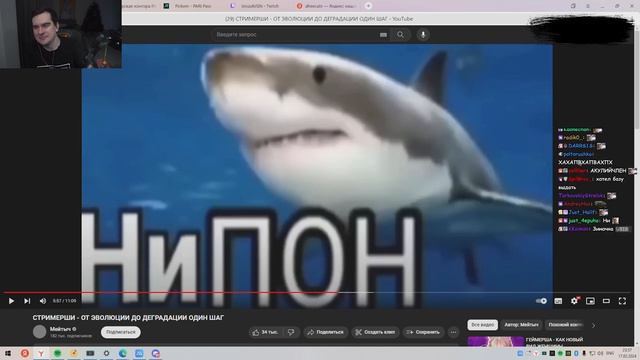Screen dimensions: 640x360
Task: Open the on-screen keyboard in search box
Action: 383,35
